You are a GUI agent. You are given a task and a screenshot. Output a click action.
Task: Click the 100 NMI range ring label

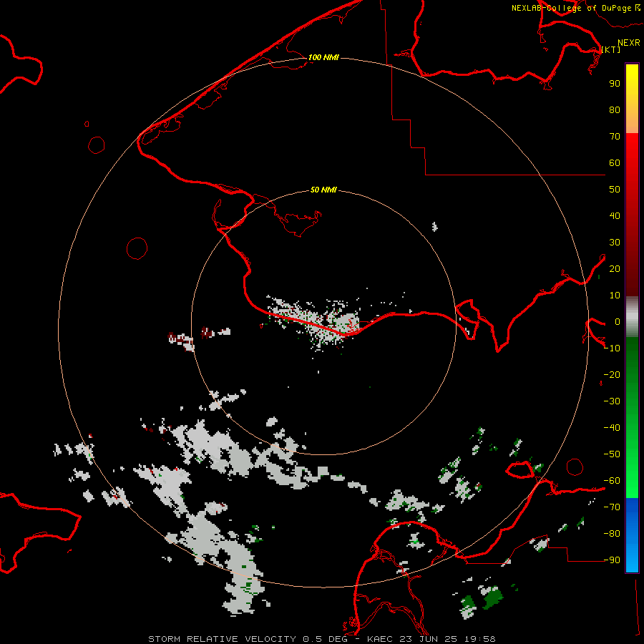[x=323, y=57]
